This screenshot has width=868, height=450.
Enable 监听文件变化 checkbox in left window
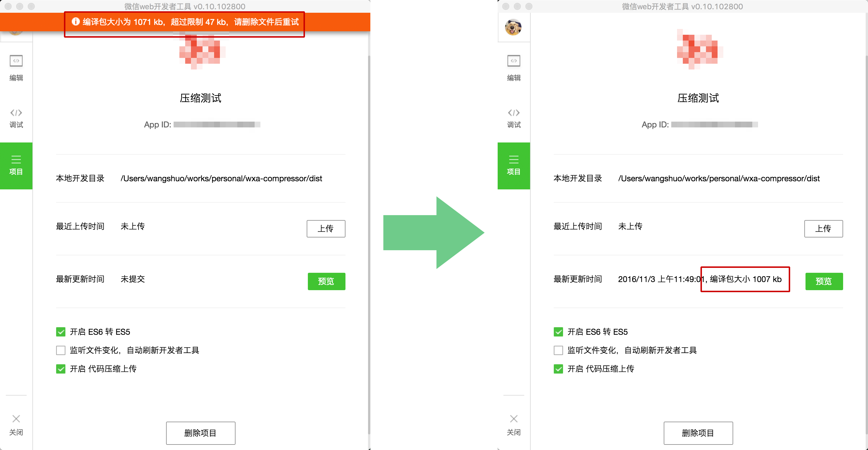coord(61,350)
